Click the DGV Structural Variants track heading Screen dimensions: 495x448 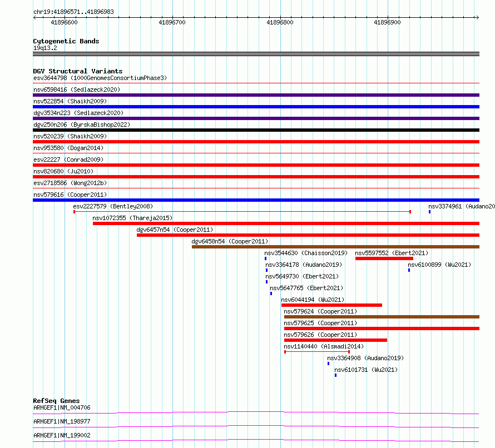(x=78, y=71)
